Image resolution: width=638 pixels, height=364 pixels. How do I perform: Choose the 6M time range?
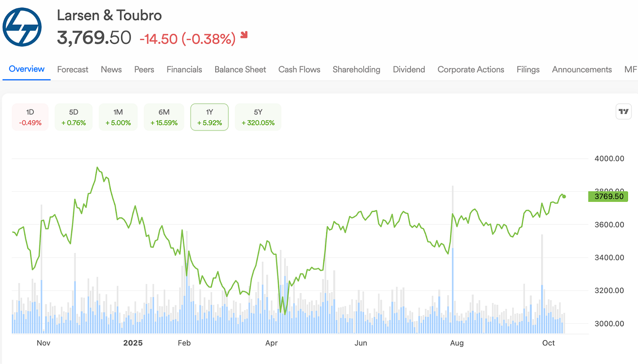point(164,117)
